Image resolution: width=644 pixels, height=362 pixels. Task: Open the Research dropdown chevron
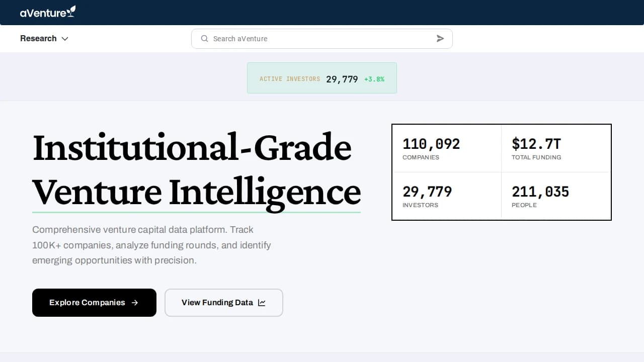[65, 39]
